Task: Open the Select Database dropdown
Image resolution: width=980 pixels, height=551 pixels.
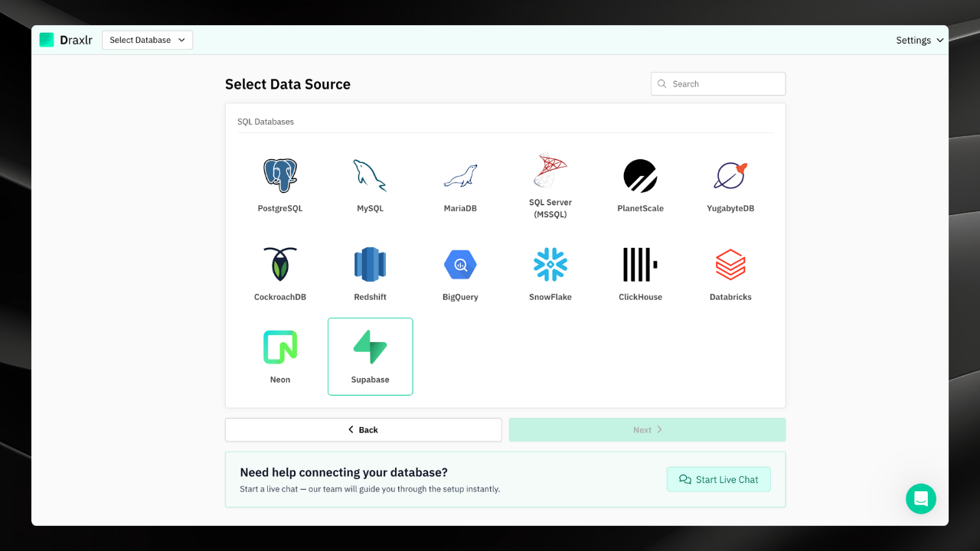Action: click(x=147, y=40)
